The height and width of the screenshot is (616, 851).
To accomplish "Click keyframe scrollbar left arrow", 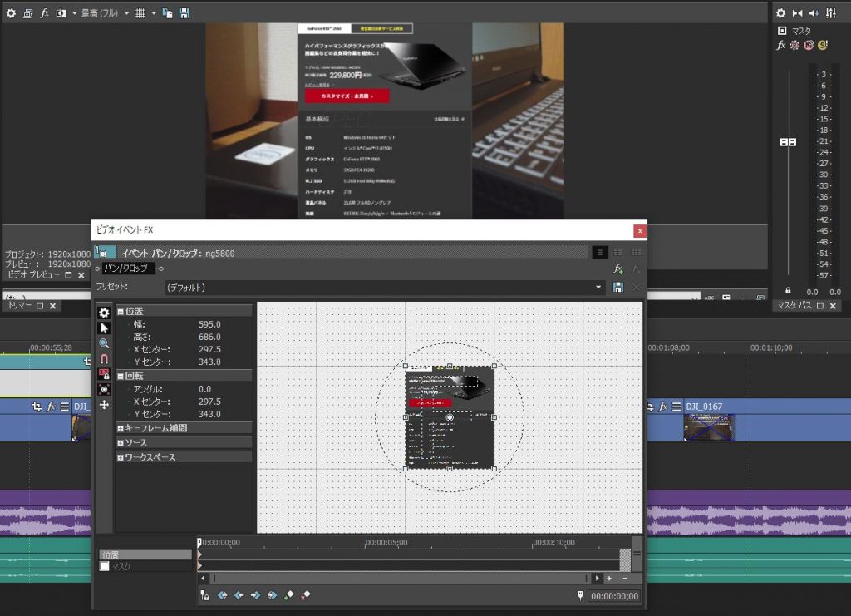I will pyautogui.click(x=204, y=579).
